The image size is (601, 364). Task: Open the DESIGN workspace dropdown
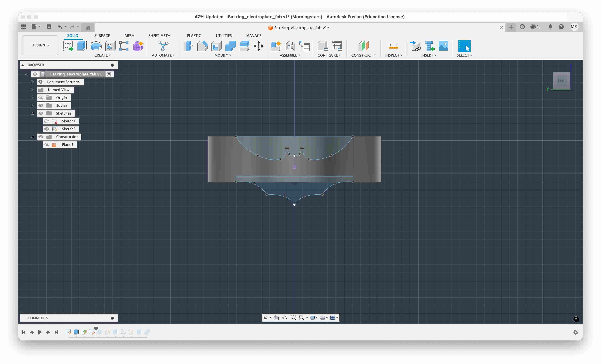(40, 45)
